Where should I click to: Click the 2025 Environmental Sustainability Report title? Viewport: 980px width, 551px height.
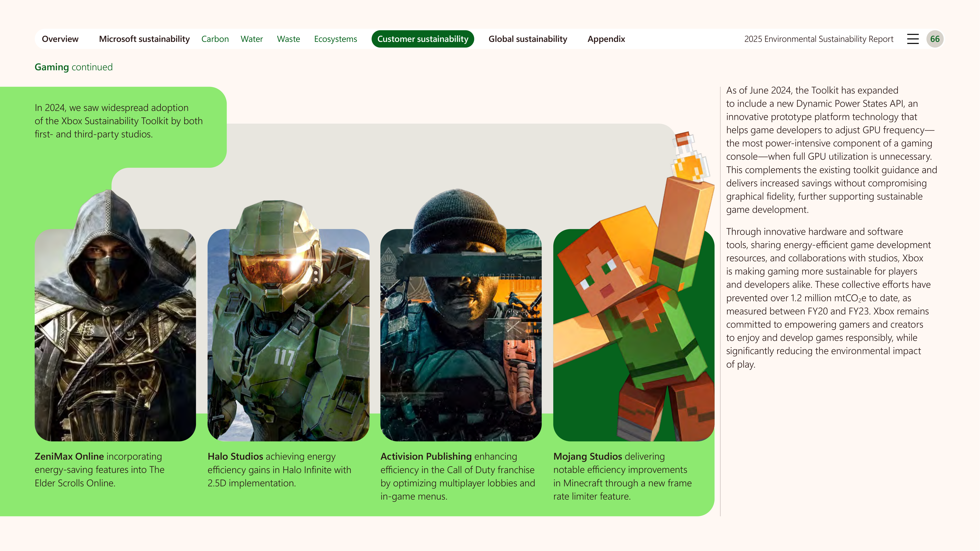(819, 39)
